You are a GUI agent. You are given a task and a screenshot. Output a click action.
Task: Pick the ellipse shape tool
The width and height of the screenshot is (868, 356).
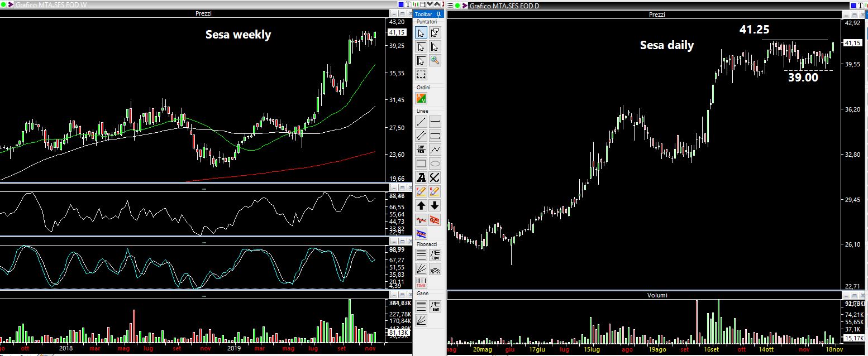coord(435,163)
